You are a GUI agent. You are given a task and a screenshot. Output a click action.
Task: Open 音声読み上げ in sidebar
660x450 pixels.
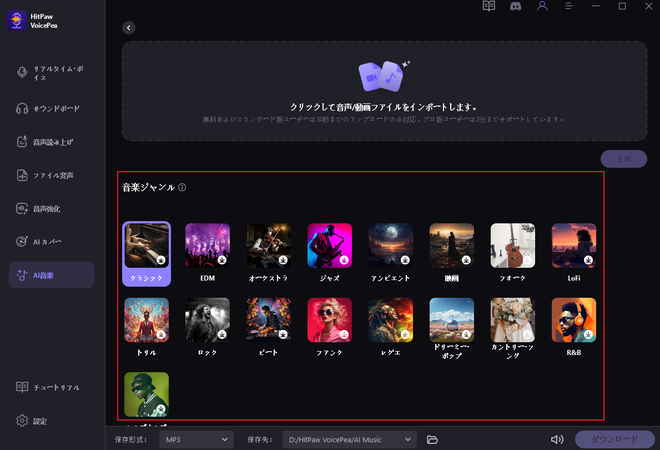pyautogui.click(x=51, y=142)
